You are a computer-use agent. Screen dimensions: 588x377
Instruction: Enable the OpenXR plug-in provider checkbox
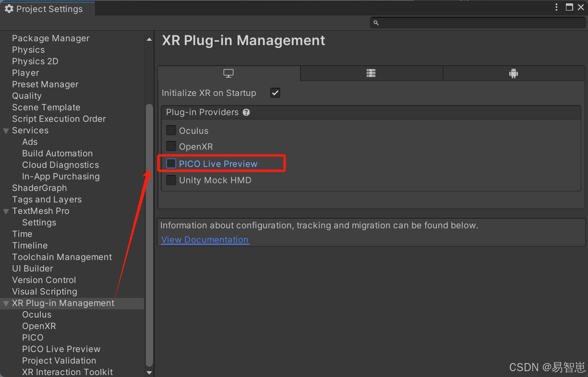171,146
